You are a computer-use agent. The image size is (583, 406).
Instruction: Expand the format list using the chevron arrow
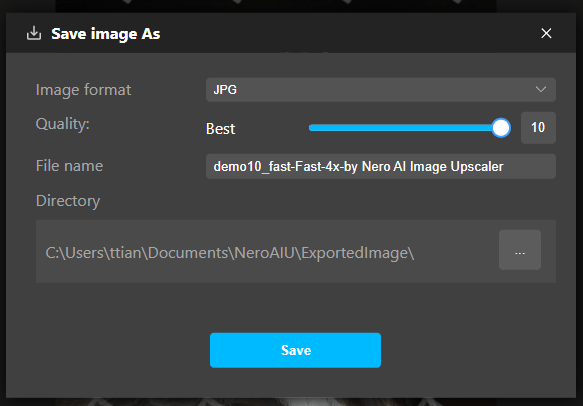point(541,90)
